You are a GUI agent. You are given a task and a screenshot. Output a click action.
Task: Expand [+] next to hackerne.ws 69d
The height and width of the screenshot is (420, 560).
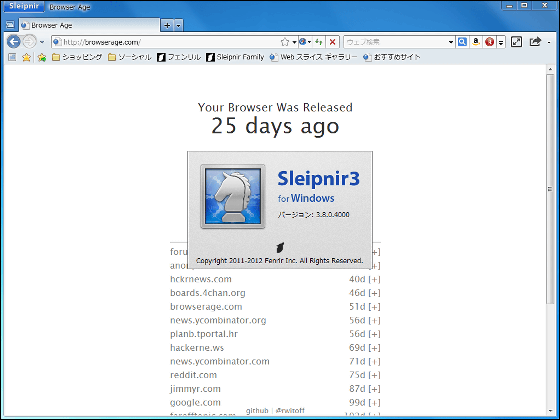374,348
